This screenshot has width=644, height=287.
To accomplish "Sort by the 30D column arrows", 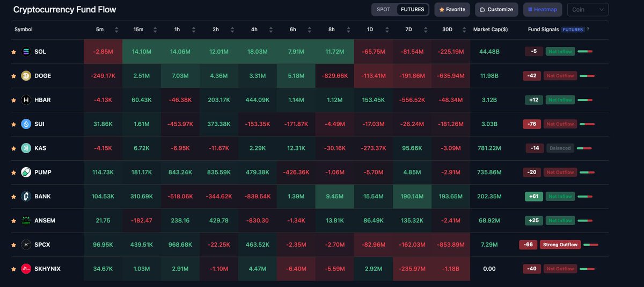I will click(x=464, y=30).
